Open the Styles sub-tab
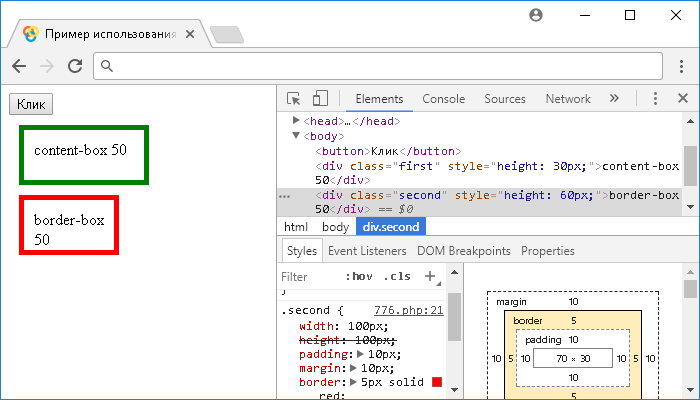 302,251
